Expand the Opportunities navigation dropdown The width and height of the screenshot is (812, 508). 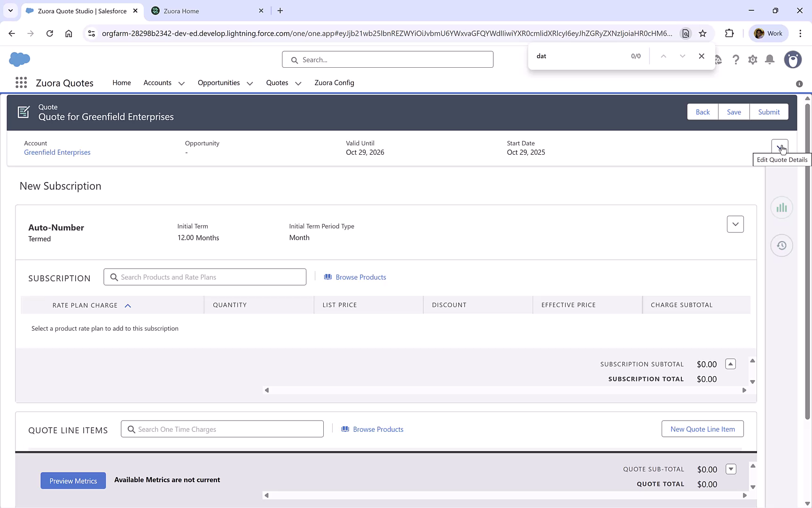point(250,83)
